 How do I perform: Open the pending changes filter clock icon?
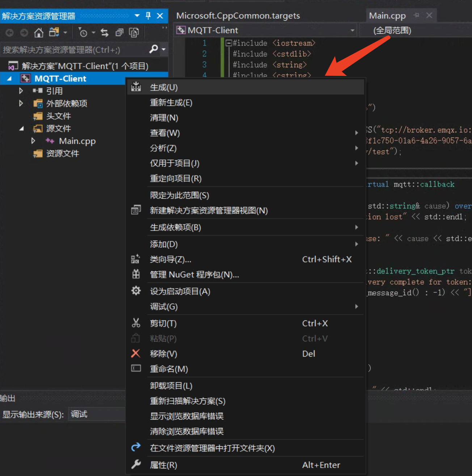[83, 33]
